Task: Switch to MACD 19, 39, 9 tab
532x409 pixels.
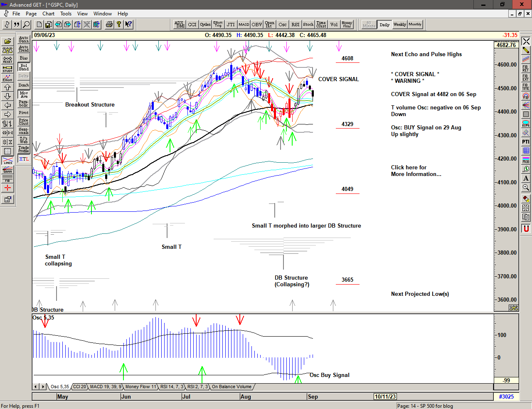Action: [x=106, y=387]
